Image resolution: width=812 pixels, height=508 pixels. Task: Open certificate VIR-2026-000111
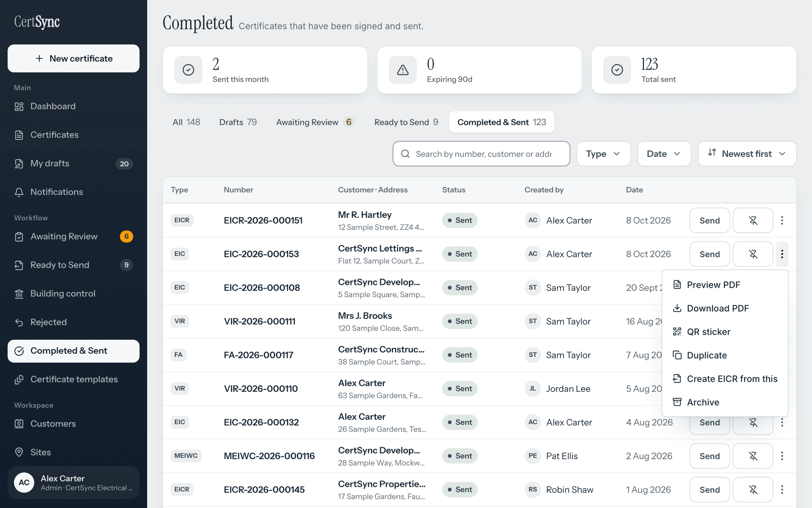point(260,321)
